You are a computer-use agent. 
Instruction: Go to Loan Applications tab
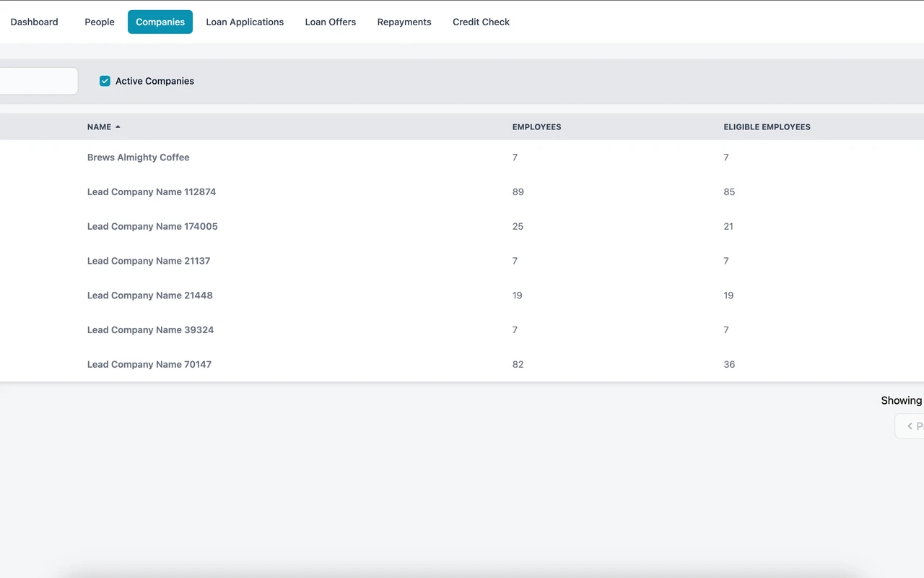[245, 22]
